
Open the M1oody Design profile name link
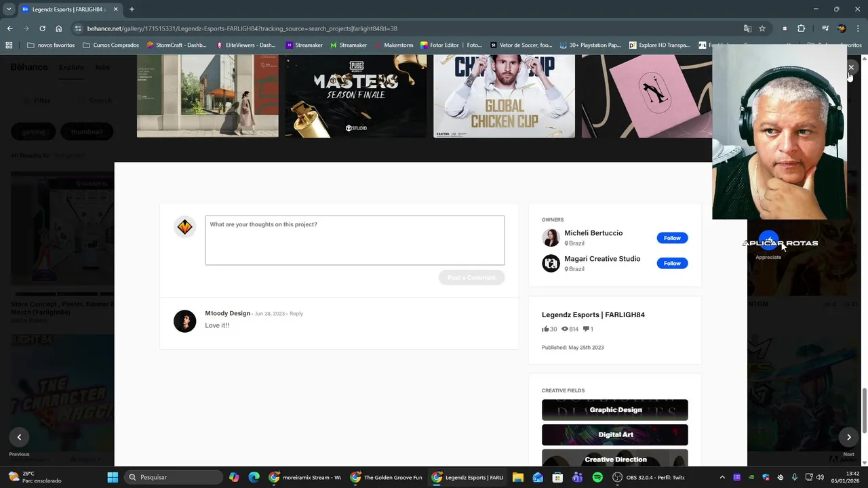coord(227,313)
